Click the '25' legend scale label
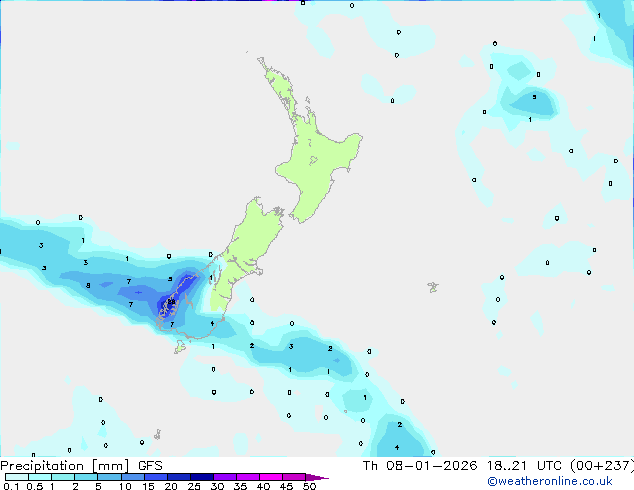 pyautogui.click(x=194, y=486)
